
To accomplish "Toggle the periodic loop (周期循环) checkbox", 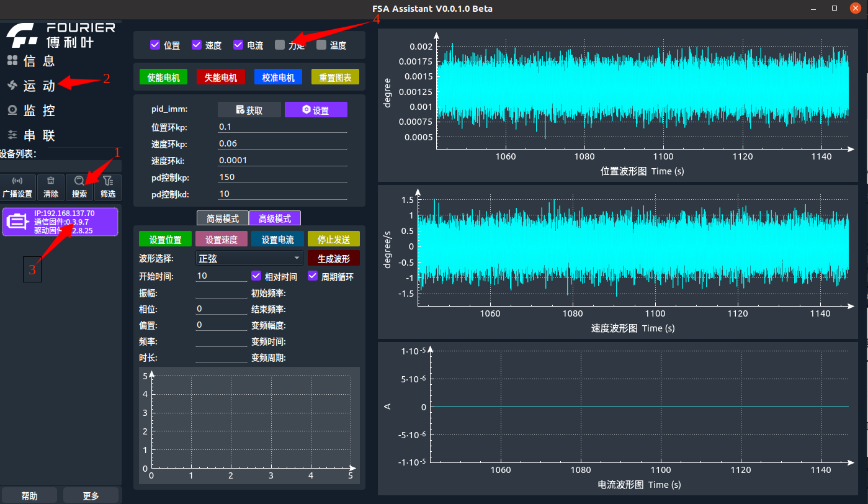I will coord(313,276).
